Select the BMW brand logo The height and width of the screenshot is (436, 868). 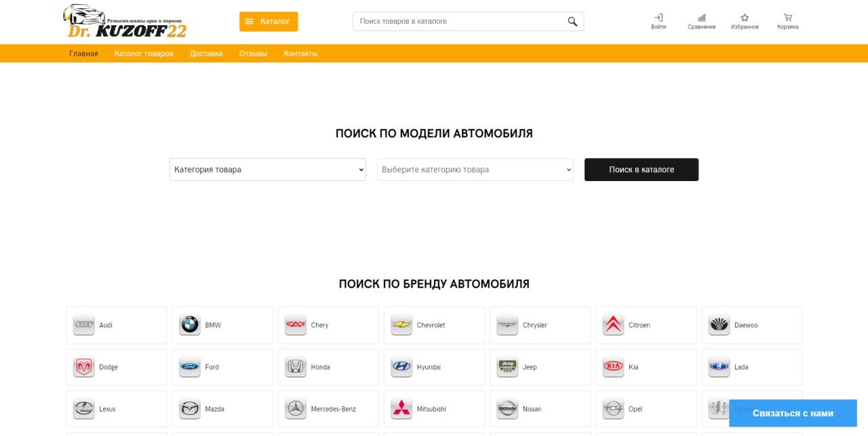pos(190,325)
